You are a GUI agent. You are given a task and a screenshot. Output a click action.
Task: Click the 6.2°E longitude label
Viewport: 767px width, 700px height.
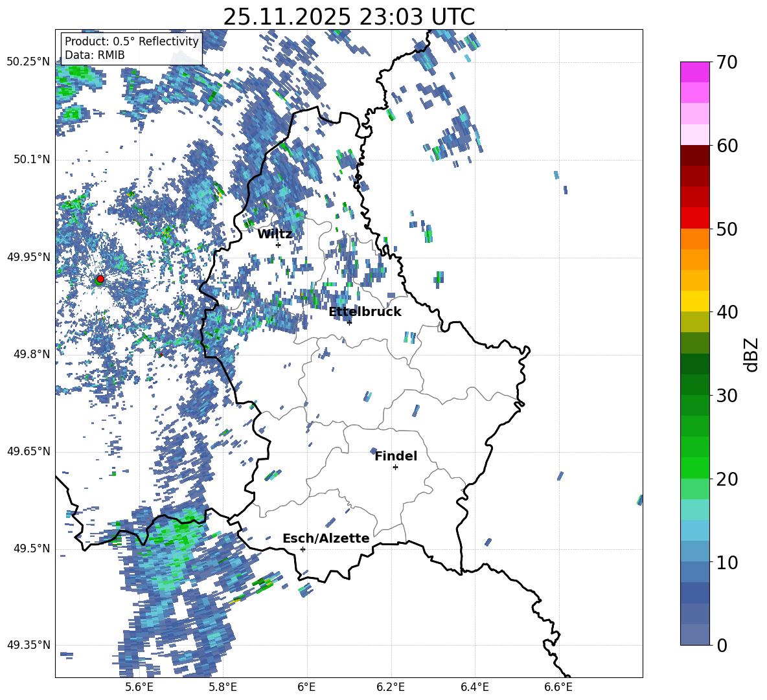[x=391, y=688]
